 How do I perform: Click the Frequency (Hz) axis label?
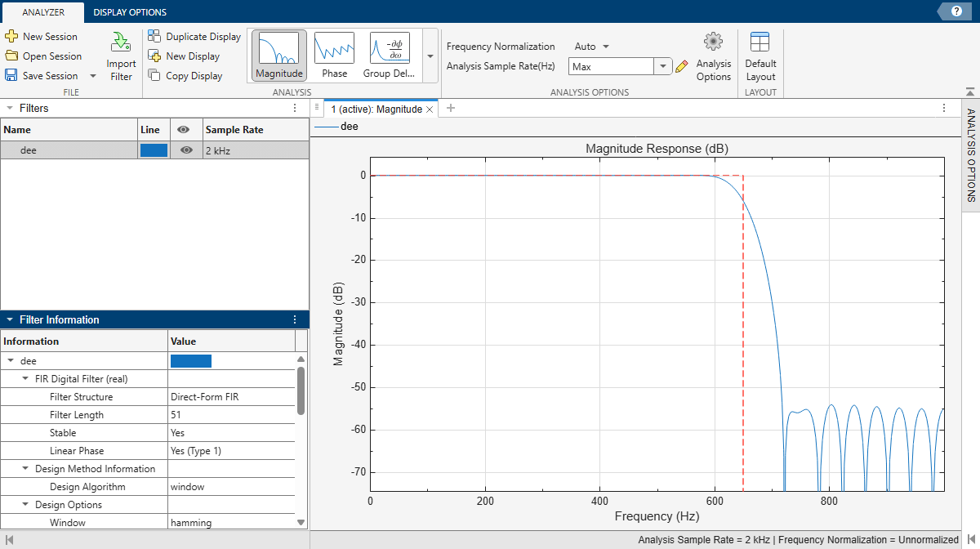click(657, 516)
